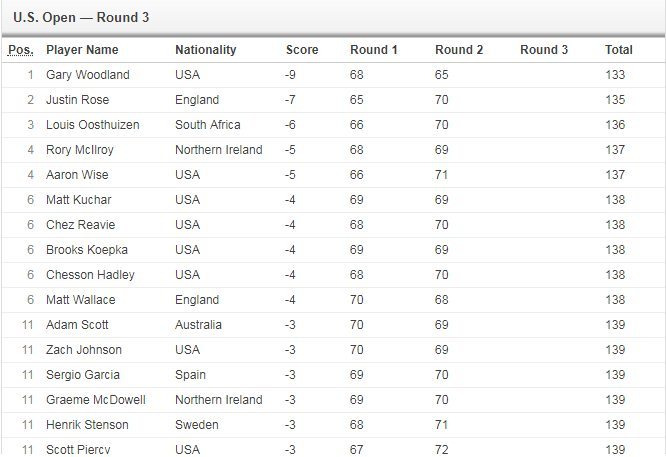Image resolution: width=666 pixels, height=457 pixels.
Task: Click the Score column header
Action: pos(302,50)
